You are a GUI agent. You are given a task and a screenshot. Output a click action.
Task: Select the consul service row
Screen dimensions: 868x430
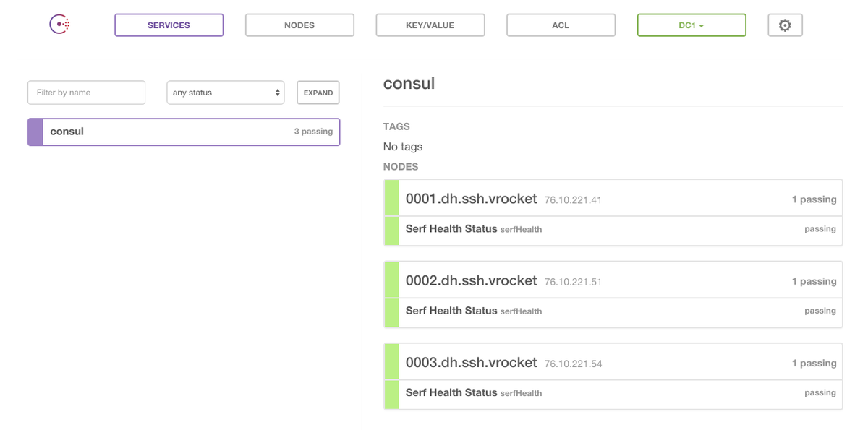184,132
